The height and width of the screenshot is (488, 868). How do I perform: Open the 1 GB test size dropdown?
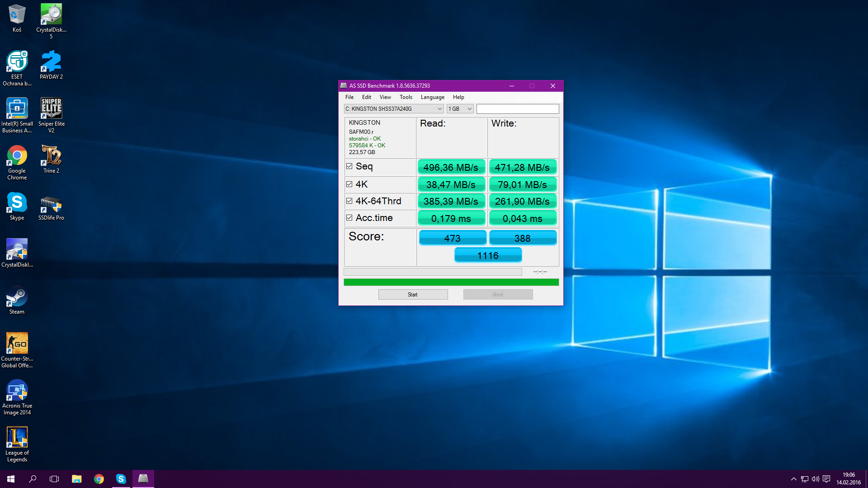pyautogui.click(x=460, y=109)
